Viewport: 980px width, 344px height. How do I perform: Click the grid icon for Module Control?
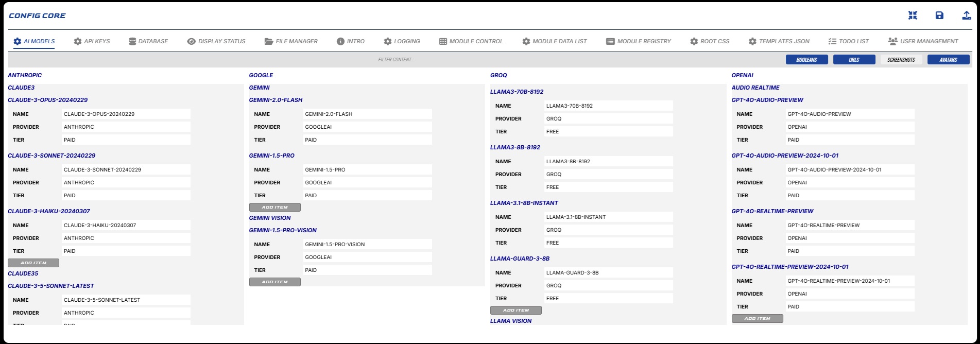(443, 41)
